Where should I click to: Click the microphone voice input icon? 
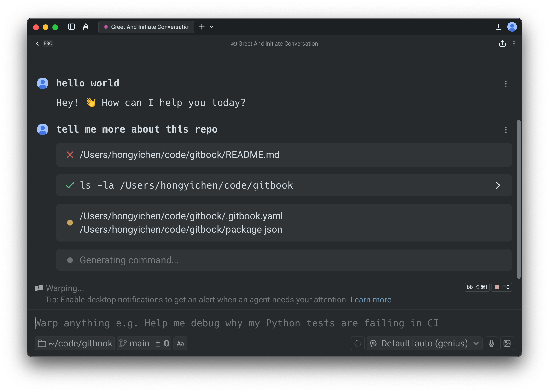point(491,343)
